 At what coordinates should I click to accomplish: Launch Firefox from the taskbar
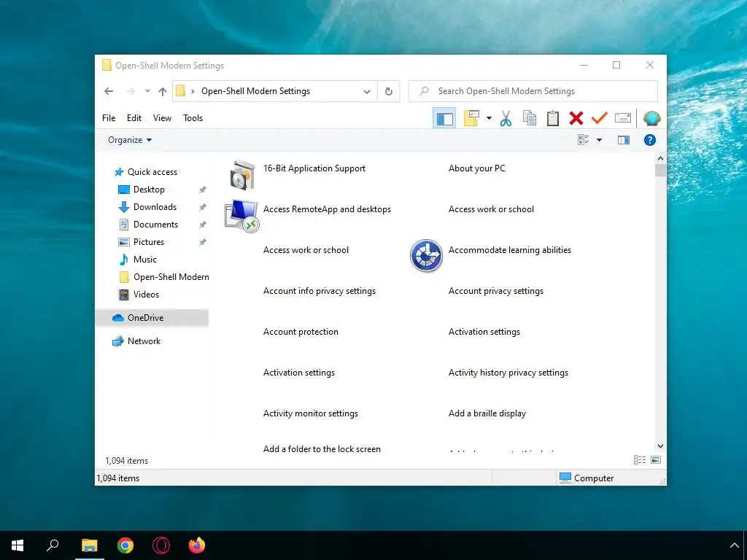[x=197, y=545]
